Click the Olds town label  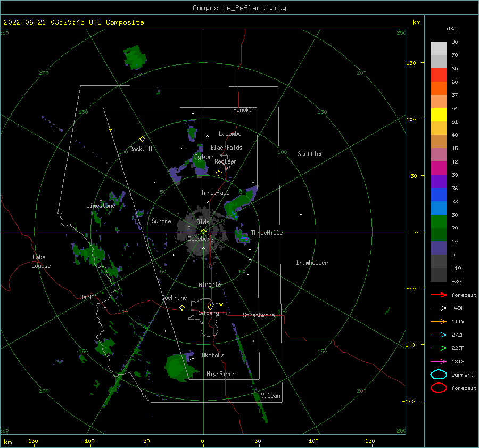[203, 222]
